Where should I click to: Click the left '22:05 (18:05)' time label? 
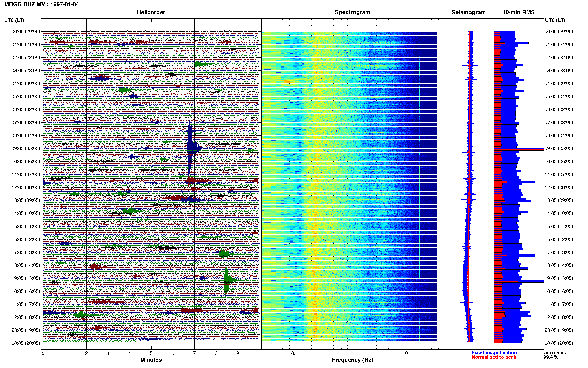click(x=26, y=317)
